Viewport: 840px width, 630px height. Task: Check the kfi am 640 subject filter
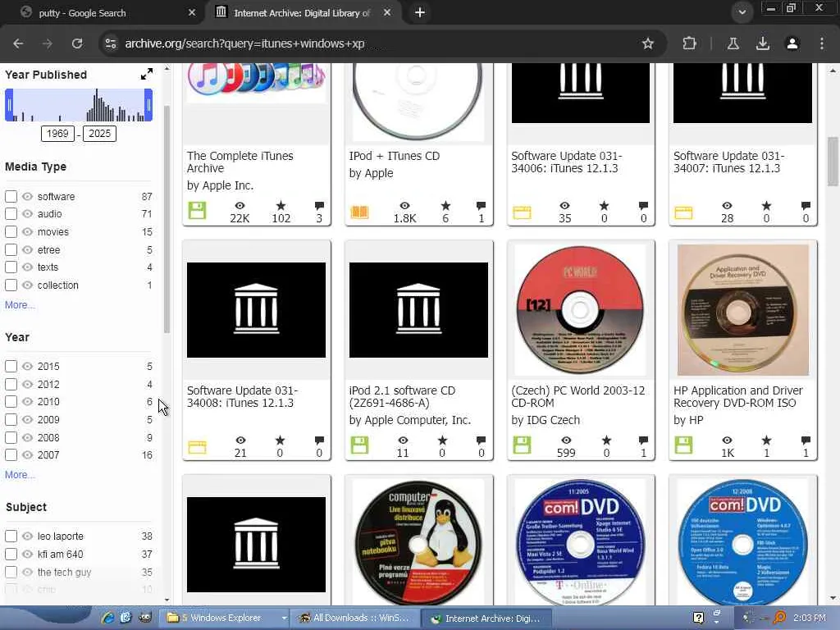tap(11, 554)
